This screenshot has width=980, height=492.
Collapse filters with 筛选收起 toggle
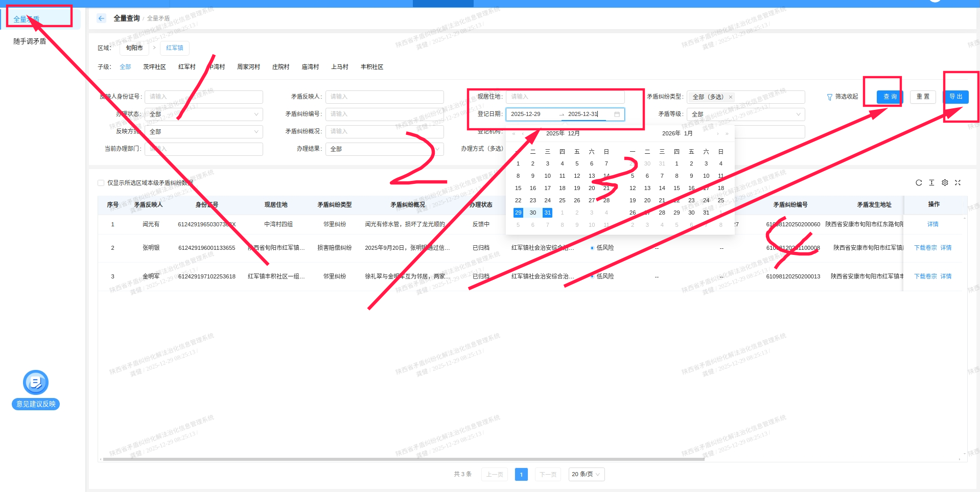tap(842, 97)
